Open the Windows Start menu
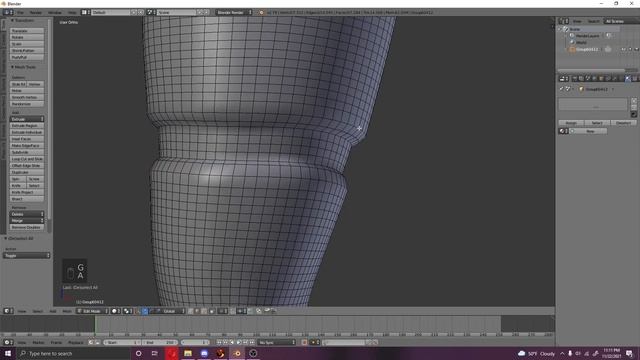The image size is (640, 360). tap(8, 353)
